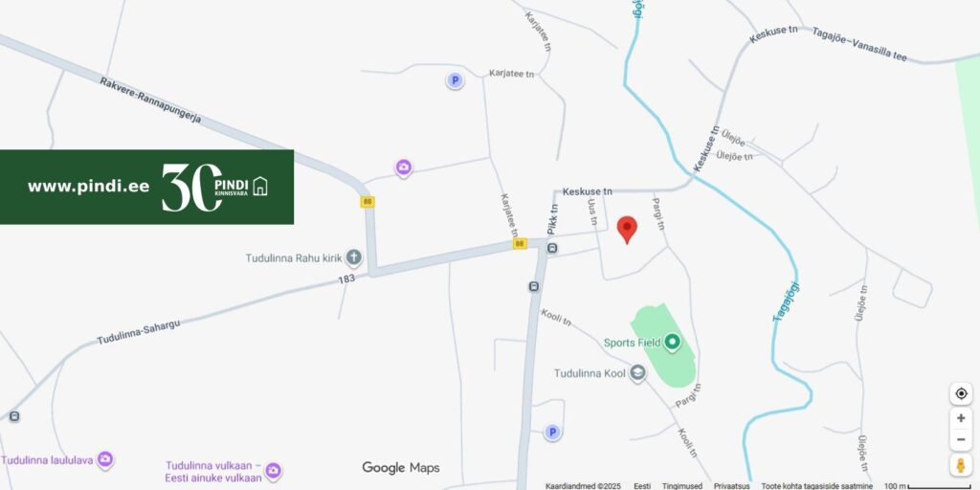This screenshot has width=980, height=490.
Task: Zoom out with the minus button
Action: click(x=961, y=439)
